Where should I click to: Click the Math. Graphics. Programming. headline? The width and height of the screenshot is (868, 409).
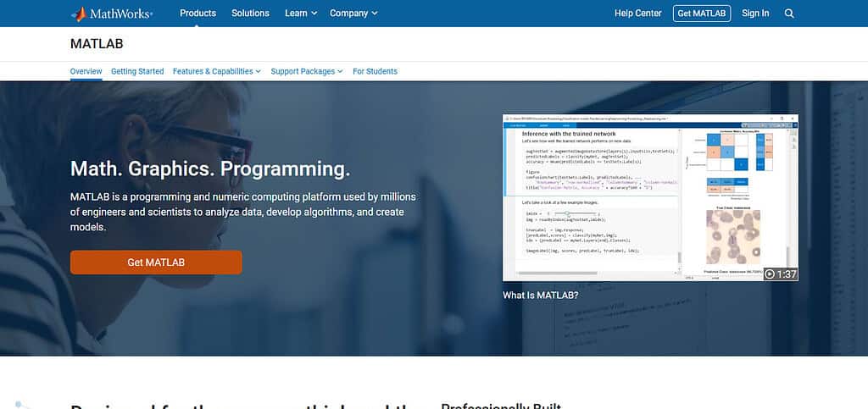pos(210,169)
